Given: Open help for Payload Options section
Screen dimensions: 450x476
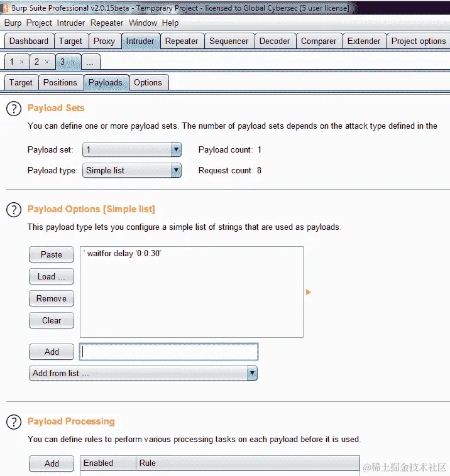Looking at the screenshot, I should coord(14,210).
